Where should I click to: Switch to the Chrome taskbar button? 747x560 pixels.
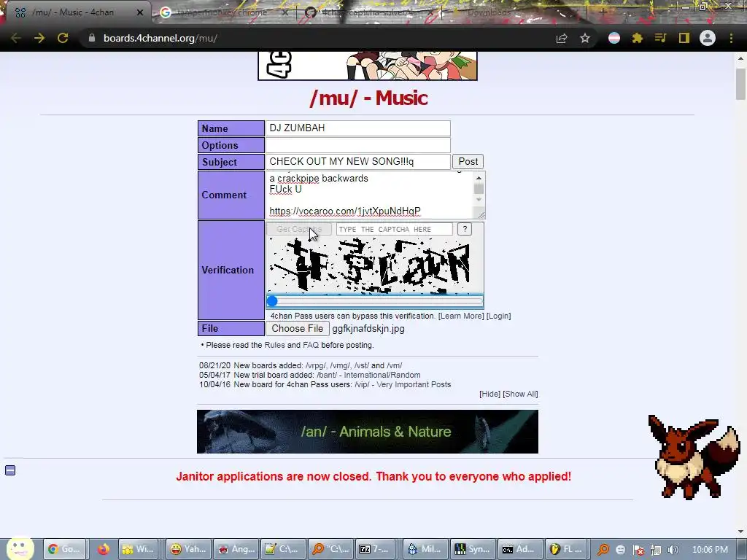pos(65,549)
